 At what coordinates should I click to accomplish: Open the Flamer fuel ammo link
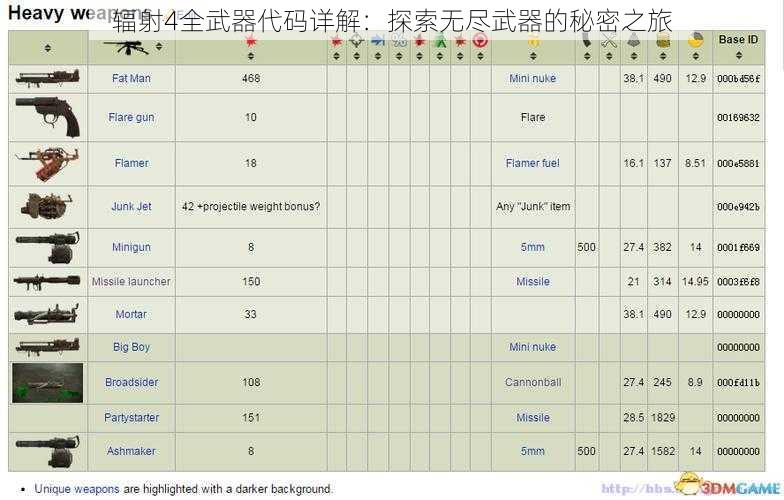click(x=533, y=163)
